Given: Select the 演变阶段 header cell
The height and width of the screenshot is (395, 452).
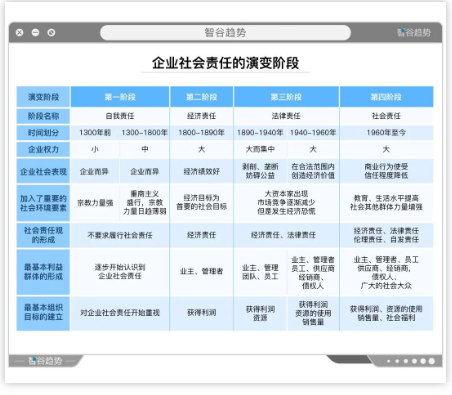Looking at the screenshot, I should (x=43, y=97).
